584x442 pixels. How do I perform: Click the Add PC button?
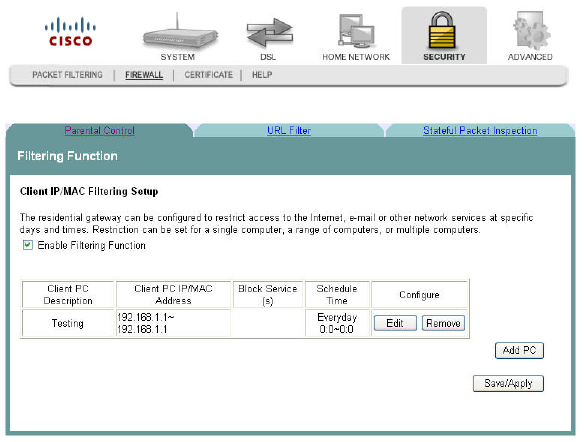pyautogui.click(x=519, y=350)
